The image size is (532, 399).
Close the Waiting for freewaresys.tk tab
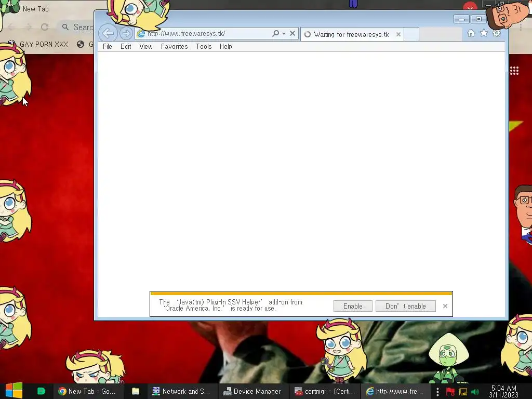click(x=398, y=34)
